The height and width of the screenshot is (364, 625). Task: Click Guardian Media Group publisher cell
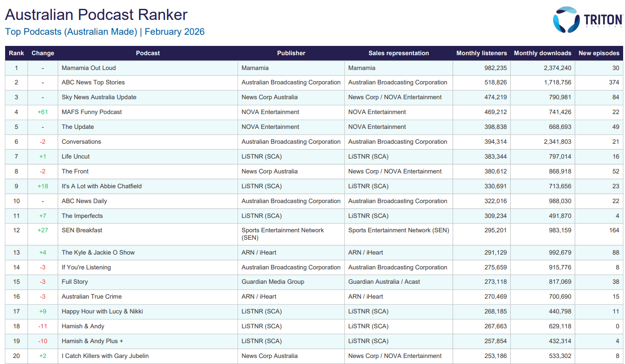(273, 282)
